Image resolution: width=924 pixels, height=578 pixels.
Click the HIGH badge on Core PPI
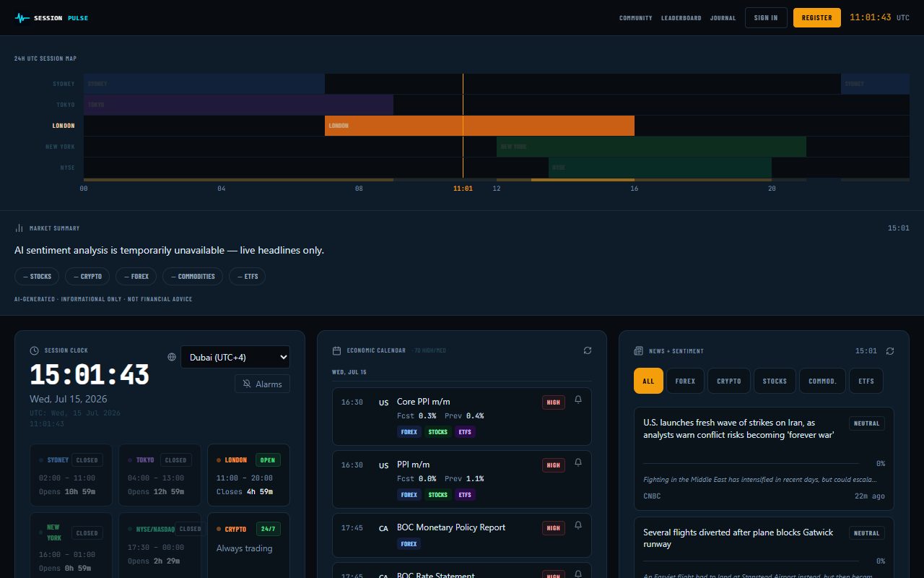click(554, 402)
